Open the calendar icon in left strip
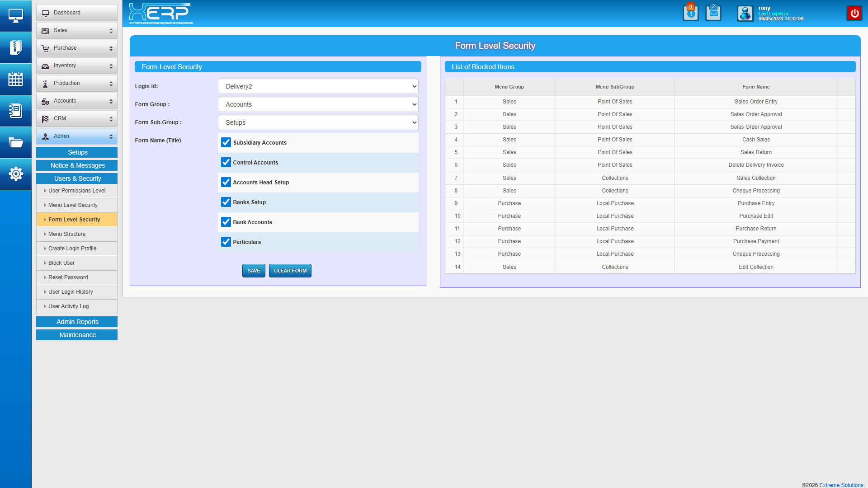Screen dimensions: 868x488 click(x=15, y=79)
